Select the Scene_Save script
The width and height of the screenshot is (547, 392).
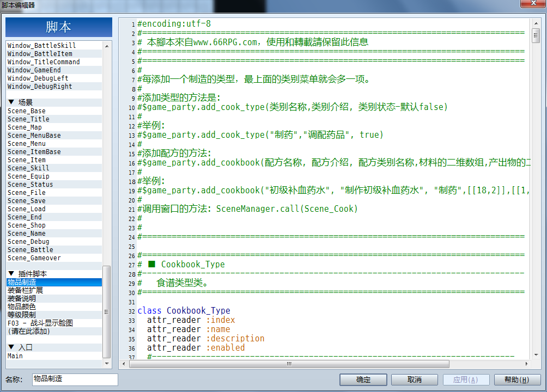[x=54, y=200]
